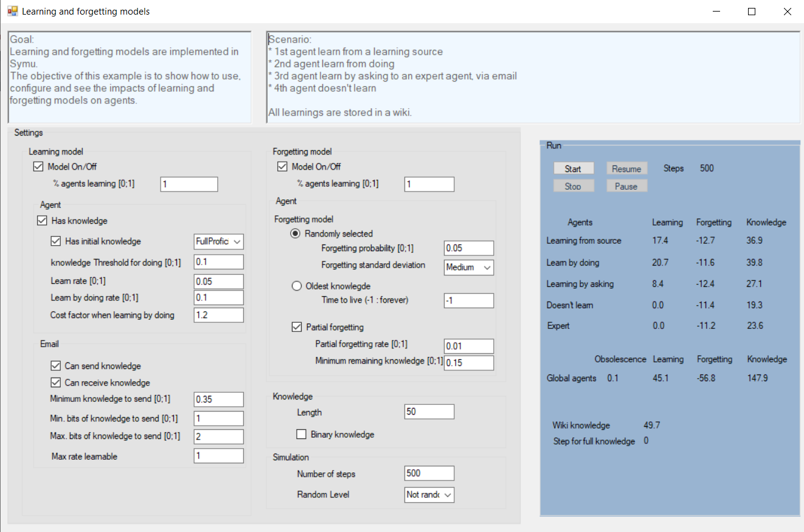Click Global agents row label
804x532 pixels.
(572, 378)
